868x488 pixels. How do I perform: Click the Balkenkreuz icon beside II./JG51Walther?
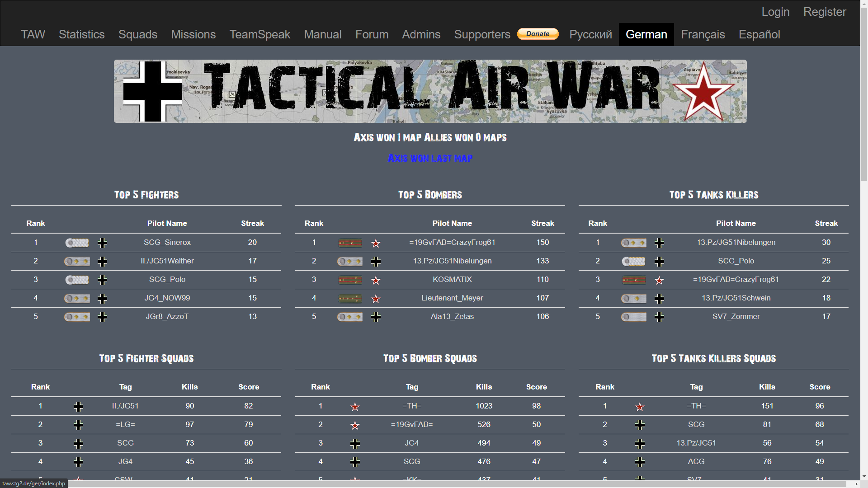pyautogui.click(x=103, y=262)
